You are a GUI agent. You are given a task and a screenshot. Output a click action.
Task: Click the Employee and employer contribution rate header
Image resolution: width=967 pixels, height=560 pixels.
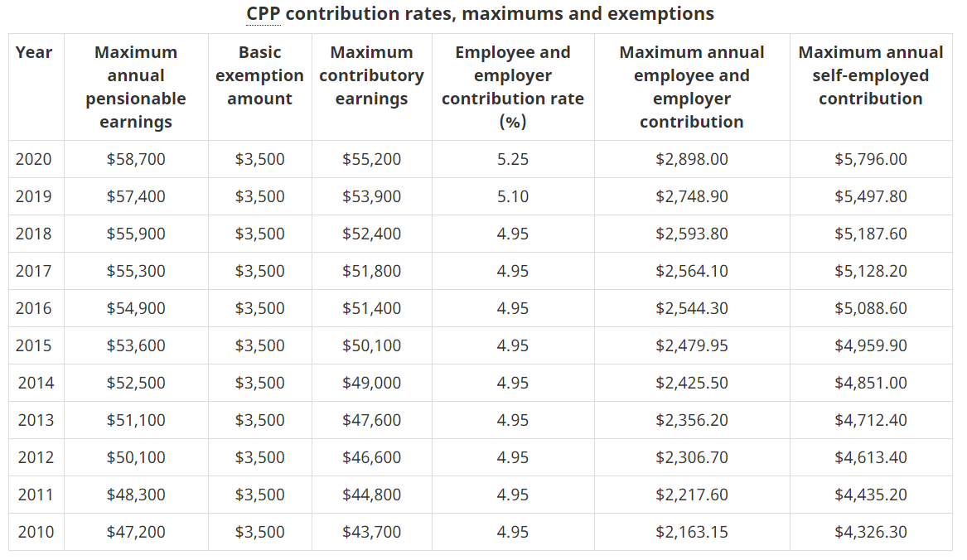(x=513, y=87)
